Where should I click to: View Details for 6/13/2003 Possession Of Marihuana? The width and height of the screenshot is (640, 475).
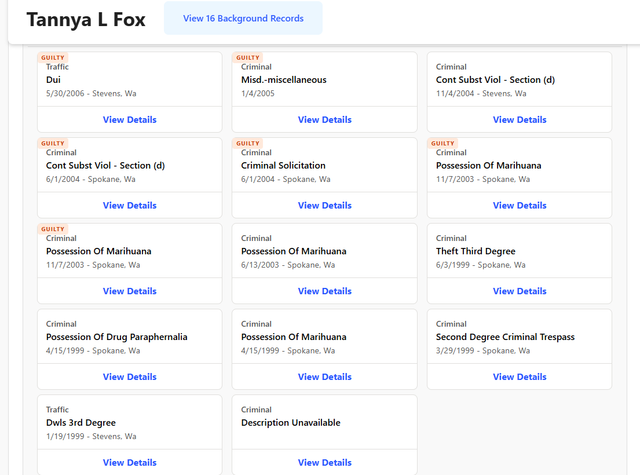[x=324, y=291]
